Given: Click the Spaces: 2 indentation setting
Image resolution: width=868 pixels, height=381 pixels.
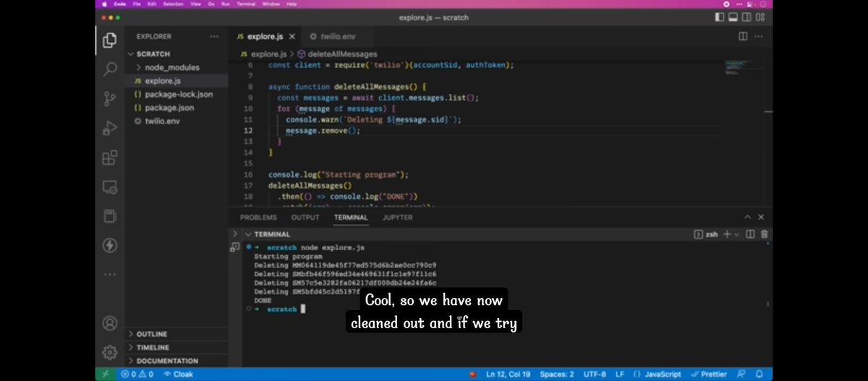Looking at the screenshot, I should [557, 374].
